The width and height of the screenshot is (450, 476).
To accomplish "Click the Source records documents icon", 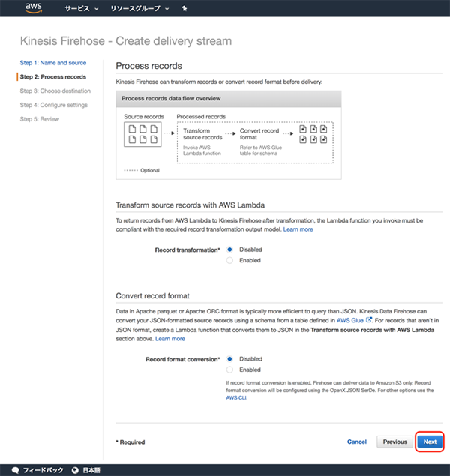I will (143, 136).
